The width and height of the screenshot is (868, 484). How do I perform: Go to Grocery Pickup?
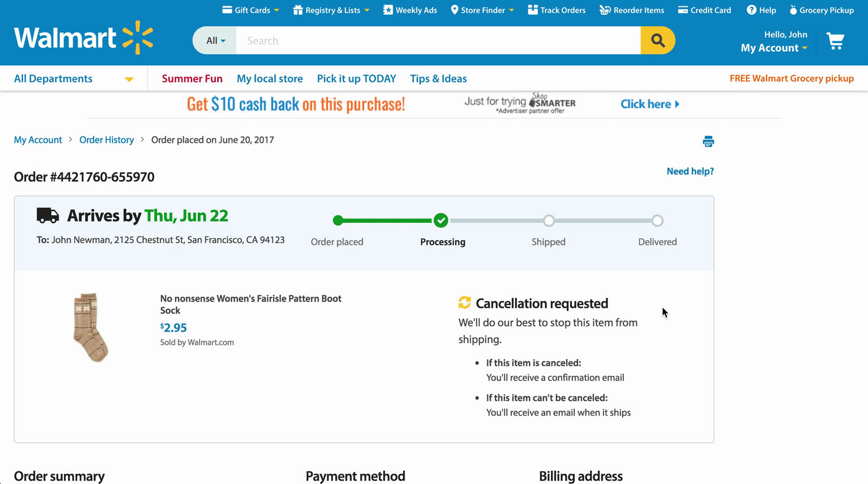pos(821,10)
